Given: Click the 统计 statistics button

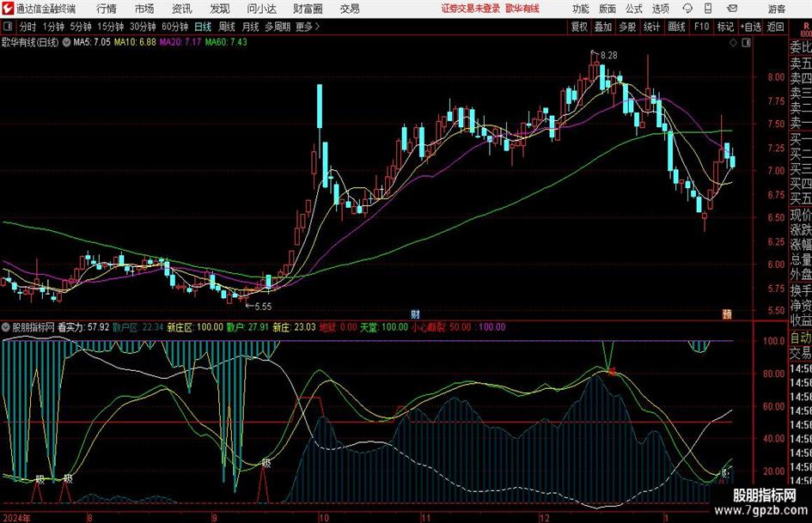Looking at the screenshot, I should click(651, 27).
